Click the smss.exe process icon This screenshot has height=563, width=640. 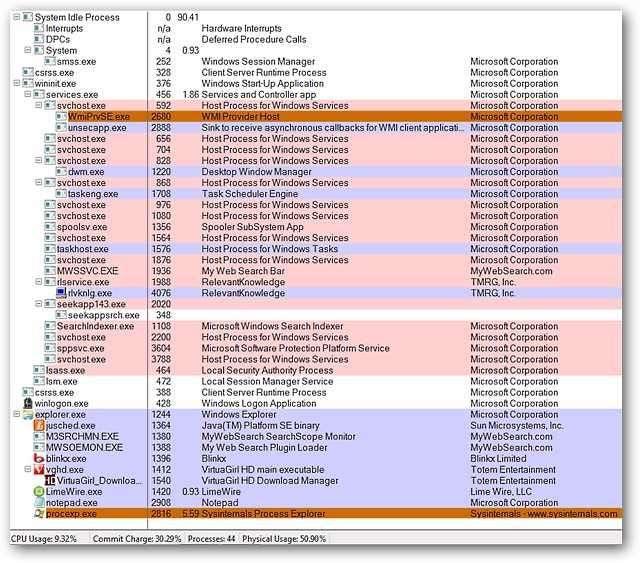coord(50,61)
